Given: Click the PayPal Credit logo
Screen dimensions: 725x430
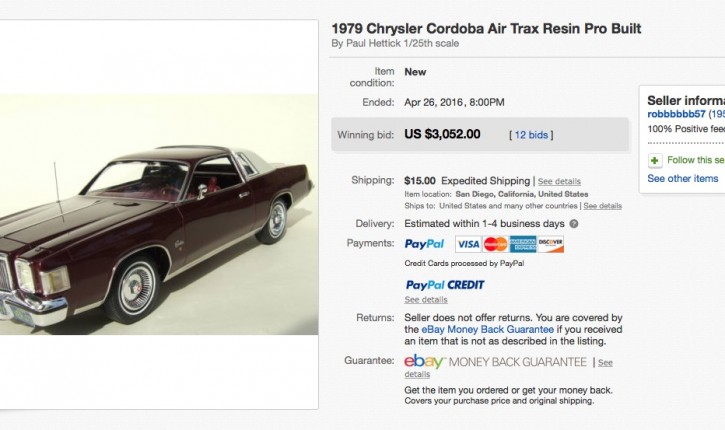Looking at the screenshot, I should [x=444, y=285].
